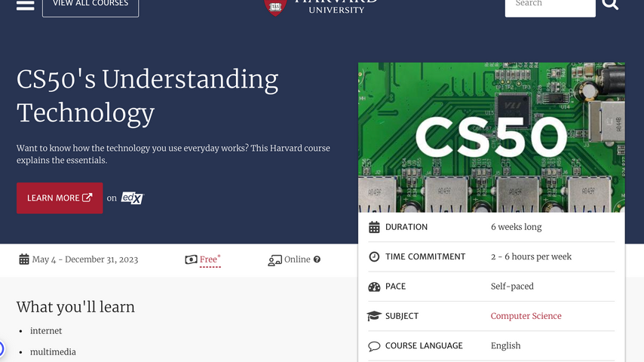Click the 2 - 6 hours per week value
This screenshot has width=644, height=362.
tap(531, 256)
